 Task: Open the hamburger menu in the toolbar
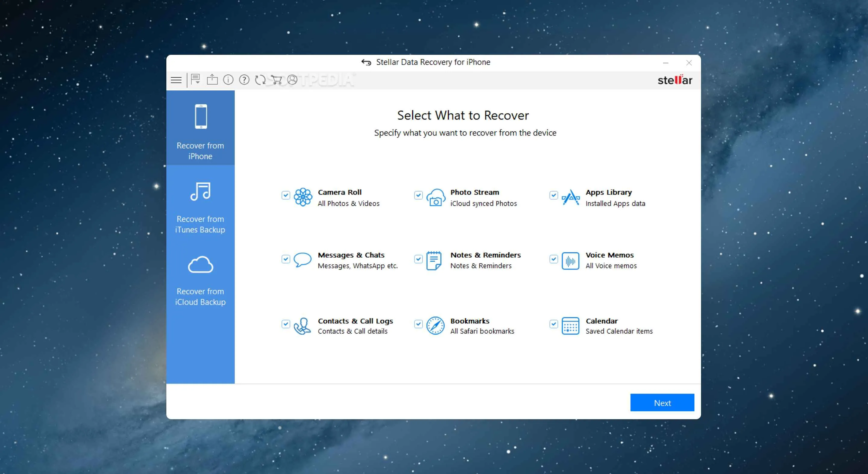click(176, 80)
